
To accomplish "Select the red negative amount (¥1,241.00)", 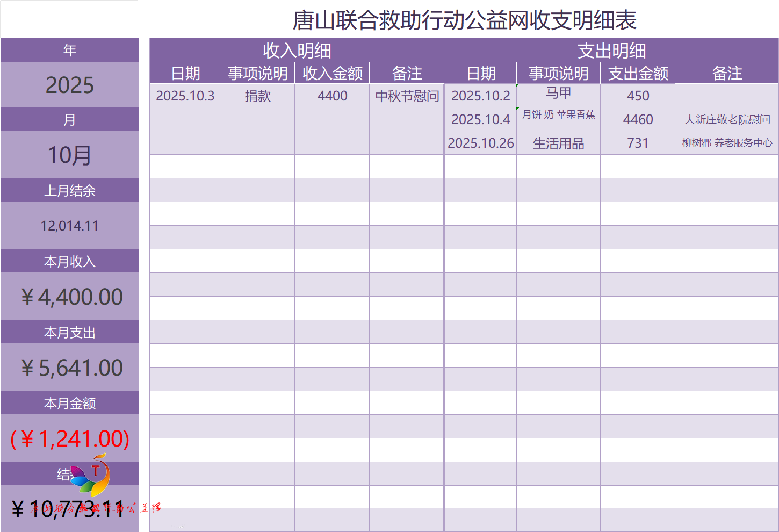I will pos(70,438).
